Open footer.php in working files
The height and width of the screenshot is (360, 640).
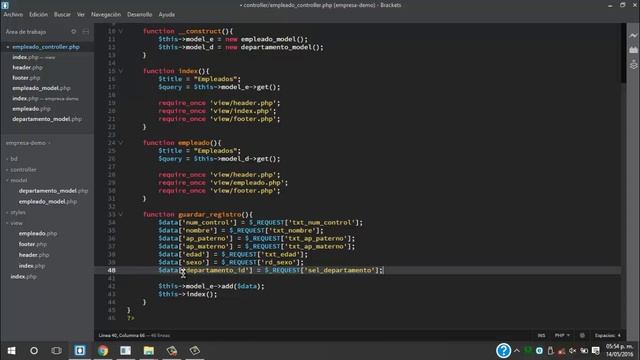point(26,78)
